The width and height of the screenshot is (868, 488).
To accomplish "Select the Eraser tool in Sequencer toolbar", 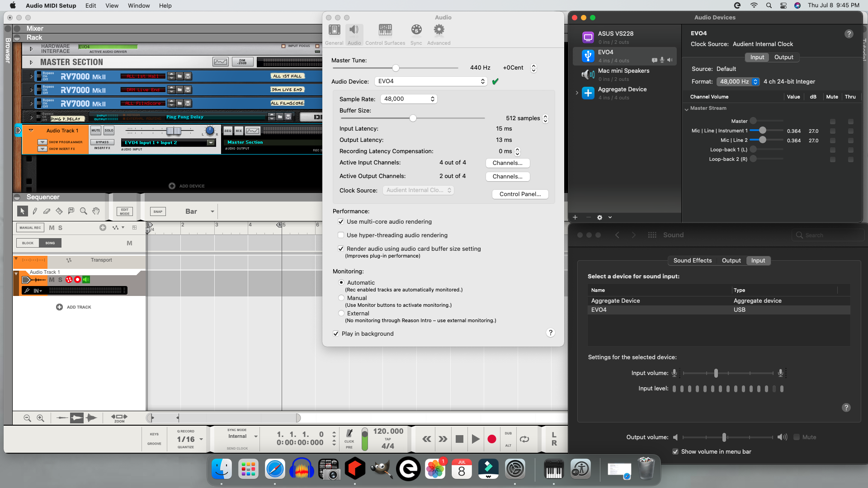I will (x=47, y=211).
